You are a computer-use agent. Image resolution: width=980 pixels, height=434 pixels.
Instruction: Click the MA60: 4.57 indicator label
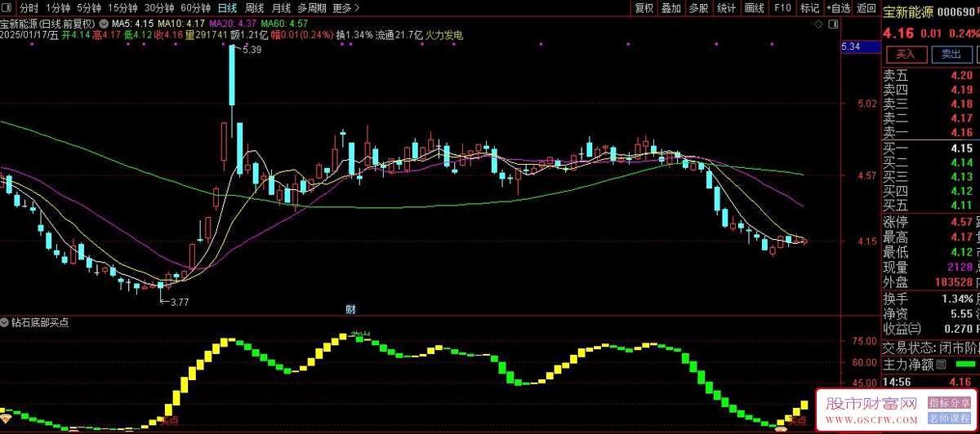285,24
